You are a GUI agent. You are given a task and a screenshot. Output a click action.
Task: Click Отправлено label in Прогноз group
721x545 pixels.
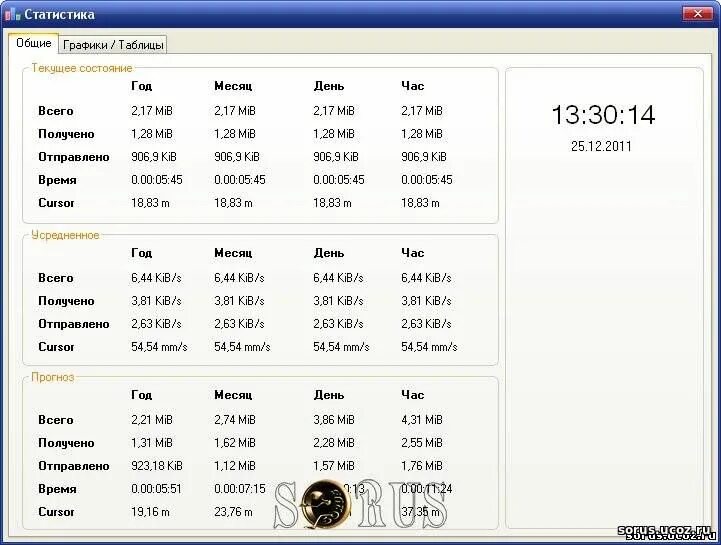click(74, 466)
